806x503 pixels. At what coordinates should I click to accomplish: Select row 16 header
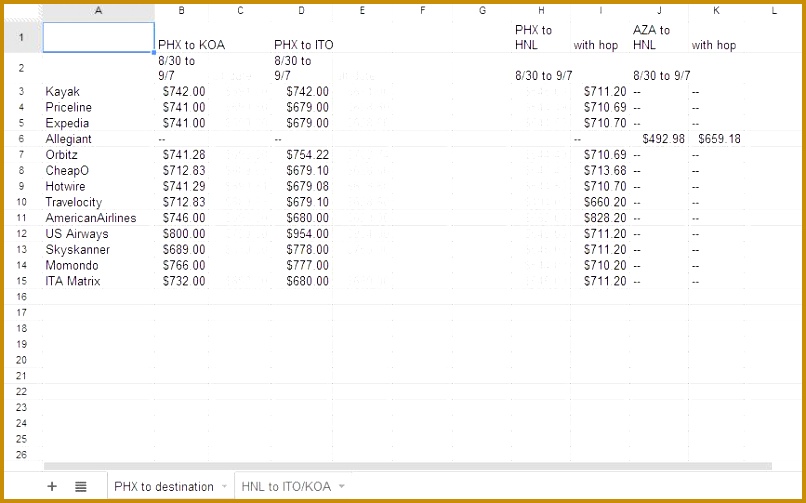tap(21, 296)
